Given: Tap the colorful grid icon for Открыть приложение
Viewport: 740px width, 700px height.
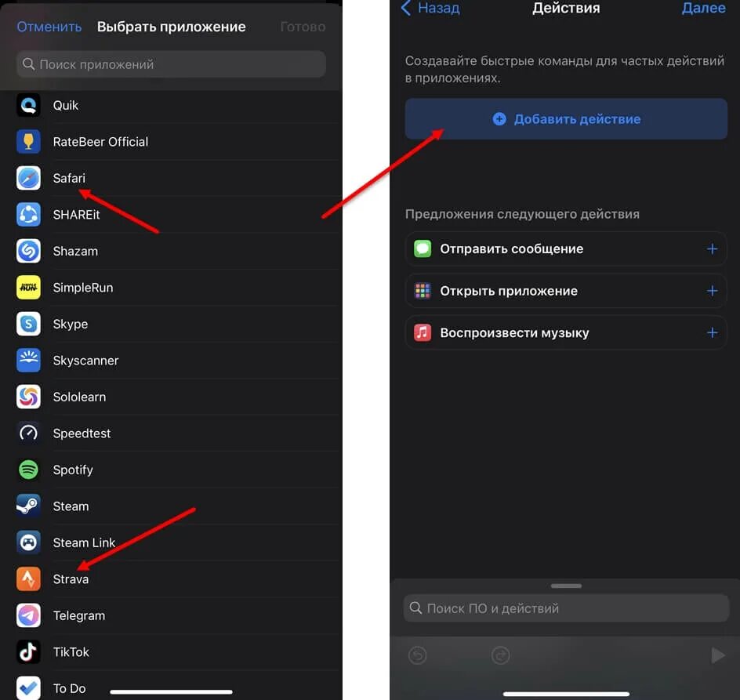Looking at the screenshot, I should (x=423, y=291).
